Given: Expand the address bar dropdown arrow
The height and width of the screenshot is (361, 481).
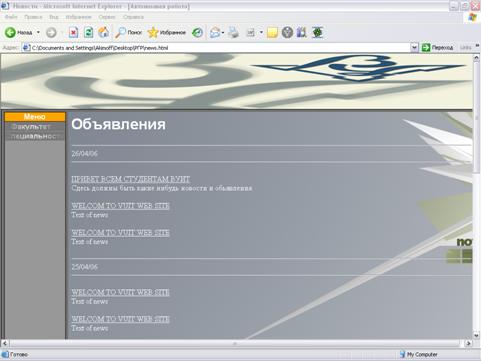Looking at the screenshot, I should pyautogui.click(x=414, y=48).
